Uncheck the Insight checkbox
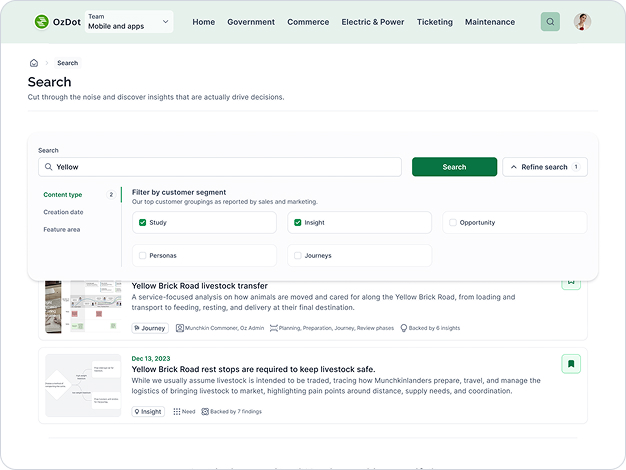 coord(297,222)
